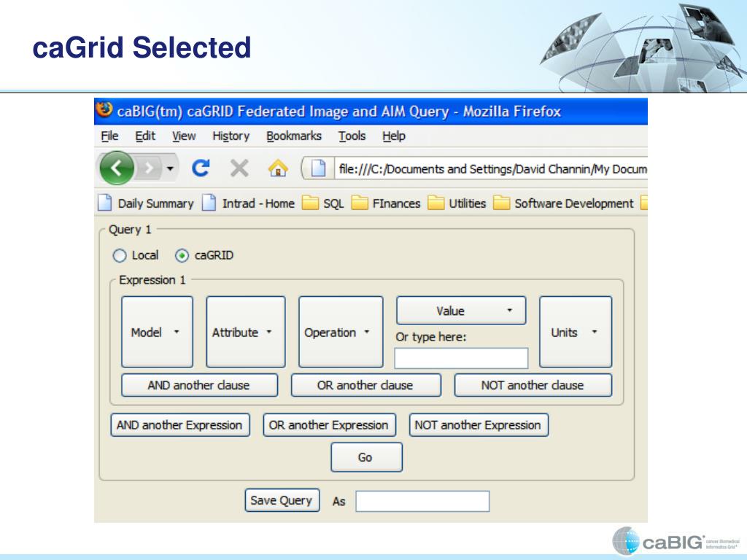The image size is (747, 560).
Task: Click the Firefox logo in the title bar
Action: point(104,109)
